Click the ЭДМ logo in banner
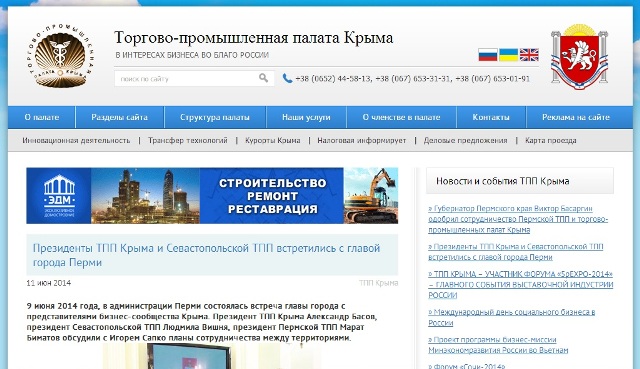 point(59,196)
